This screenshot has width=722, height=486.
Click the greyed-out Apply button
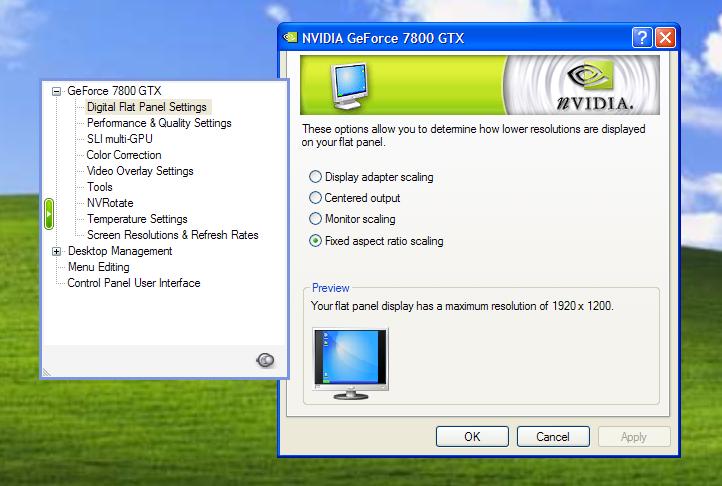[634, 437]
